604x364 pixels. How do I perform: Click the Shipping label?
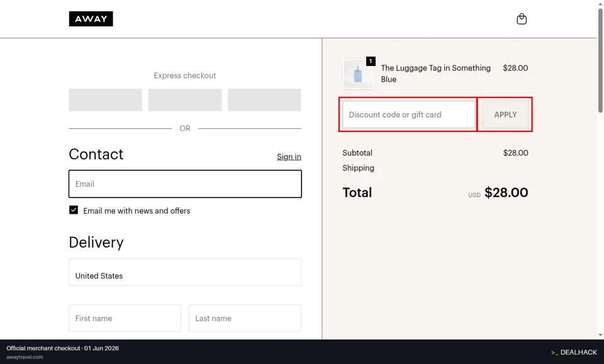point(358,168)
